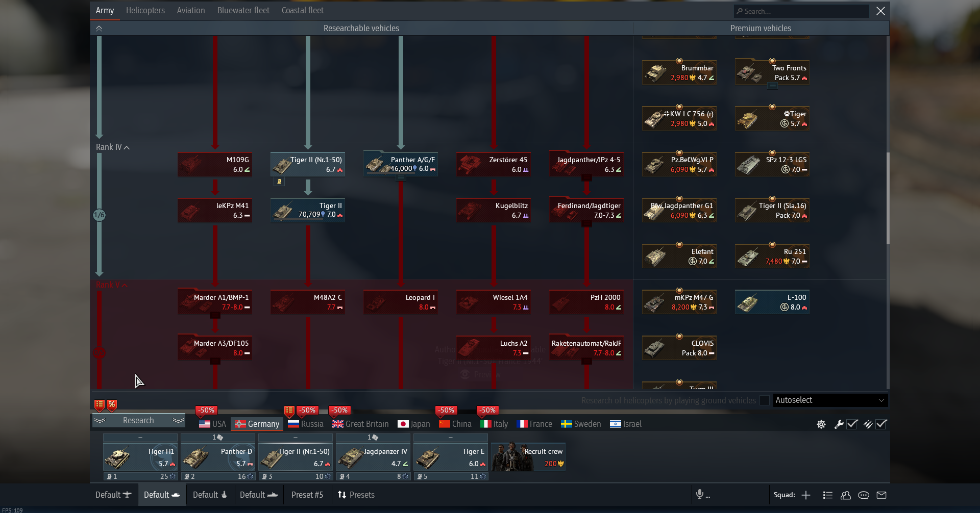The width and height of the screenshot is (980, 513).
Task: Click the mail envelope icon
Action: 881,495
